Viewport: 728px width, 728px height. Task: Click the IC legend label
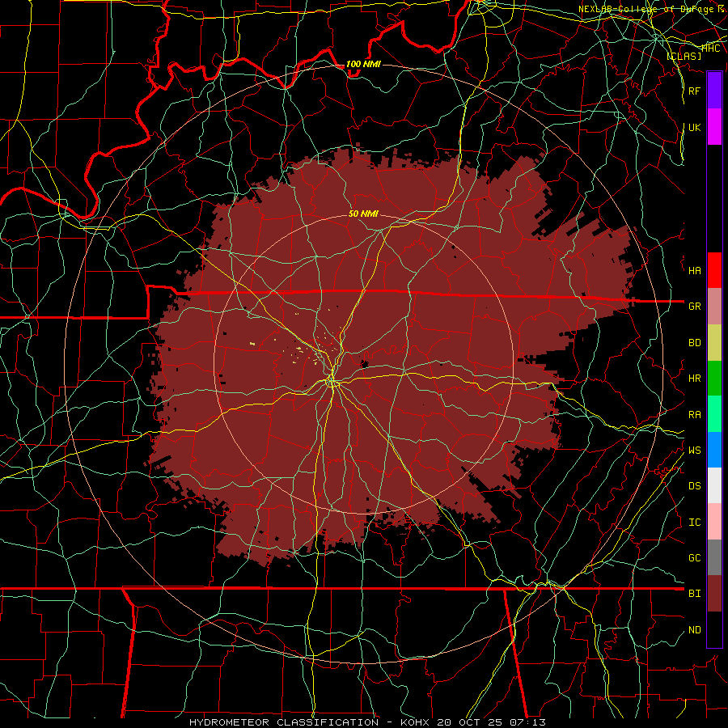(x=695, y=523)
